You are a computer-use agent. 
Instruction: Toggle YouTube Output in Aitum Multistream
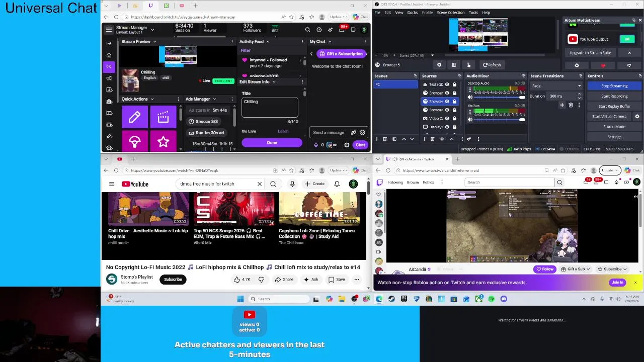tap(627, 39)
